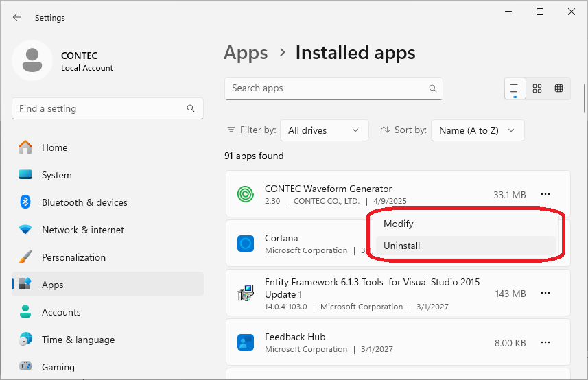Click the Home house icon in sidebar

click(25, 147)
